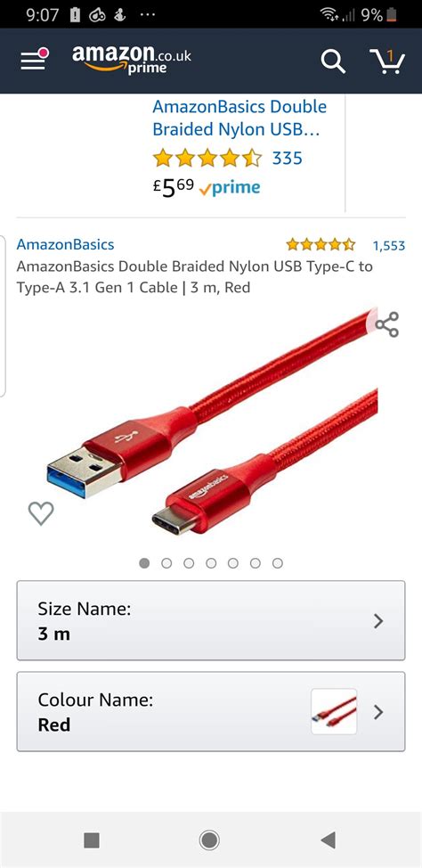Open the search magnifier icon
Image resolution: width=422 pixels, height=868 pixels.
(x=333, y=61)
